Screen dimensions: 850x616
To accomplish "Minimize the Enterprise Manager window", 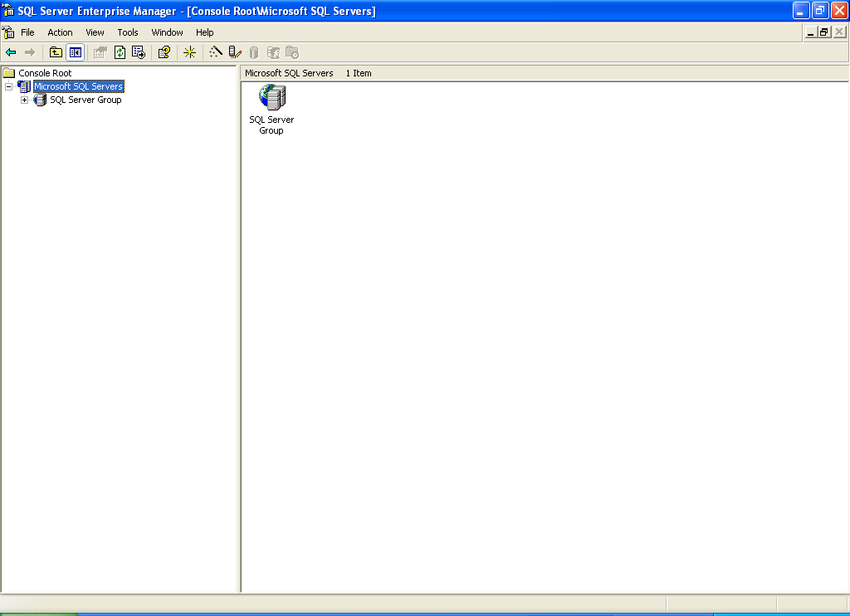I will pyautogui.click(x=801, y=10).
